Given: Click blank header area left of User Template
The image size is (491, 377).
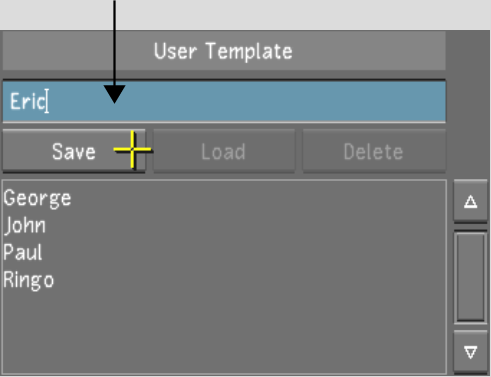Looking at the screenshot, I should (x=77, y=51).
